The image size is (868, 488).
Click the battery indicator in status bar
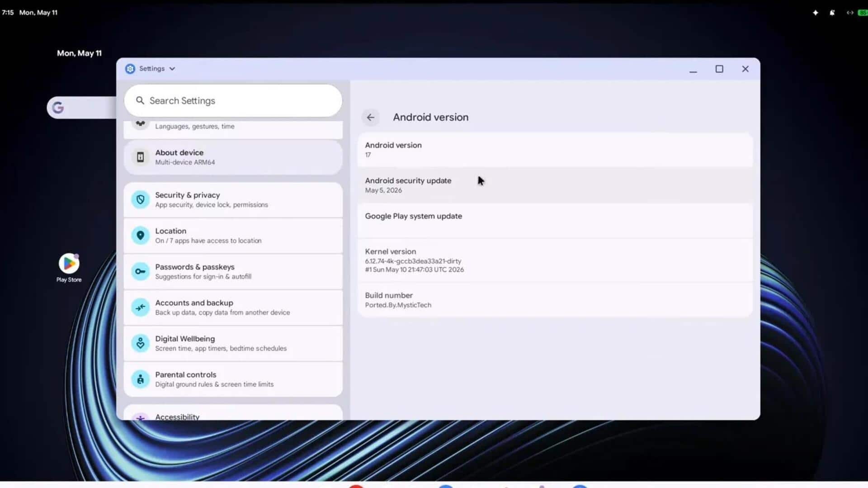coord(863,13)
